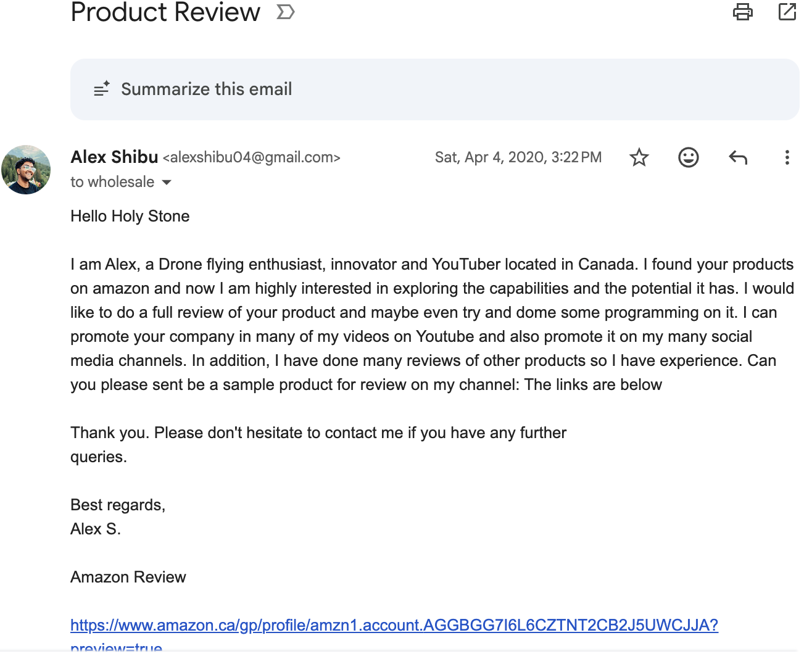The width and height of the screenshot is (812, 659).
Task: Open the Amazon profile link
Action: click(x=394, y=625)
